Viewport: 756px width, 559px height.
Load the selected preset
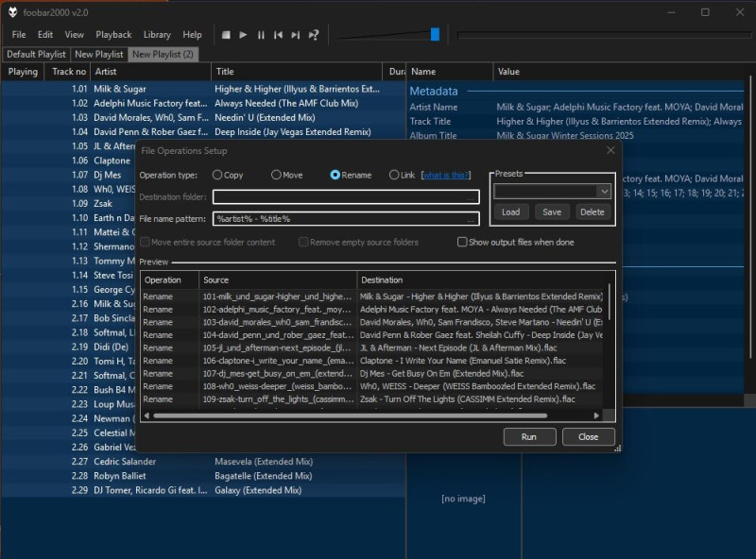click(511, 212)
